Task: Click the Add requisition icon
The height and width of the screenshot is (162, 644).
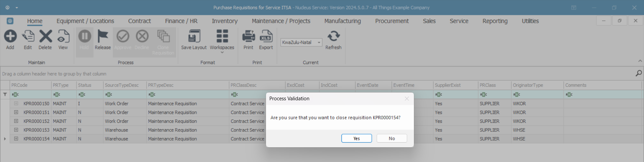Action: [10, 36]
